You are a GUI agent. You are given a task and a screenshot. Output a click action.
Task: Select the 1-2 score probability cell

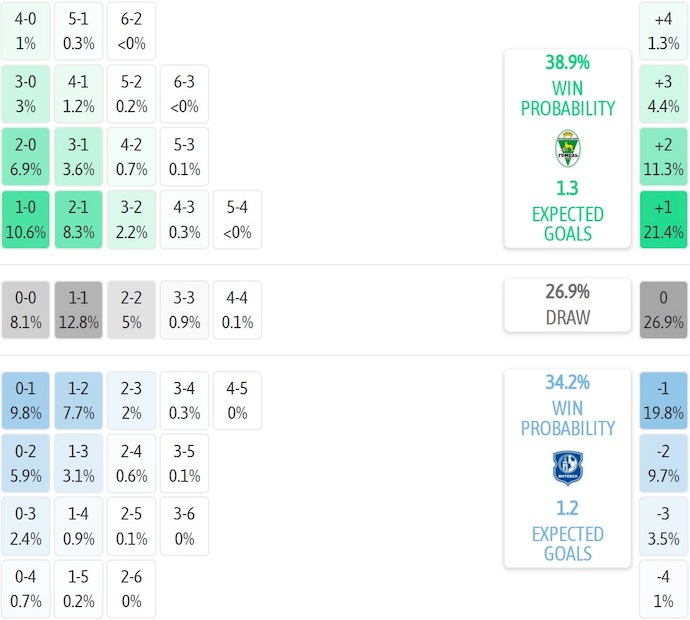point(79,400)
